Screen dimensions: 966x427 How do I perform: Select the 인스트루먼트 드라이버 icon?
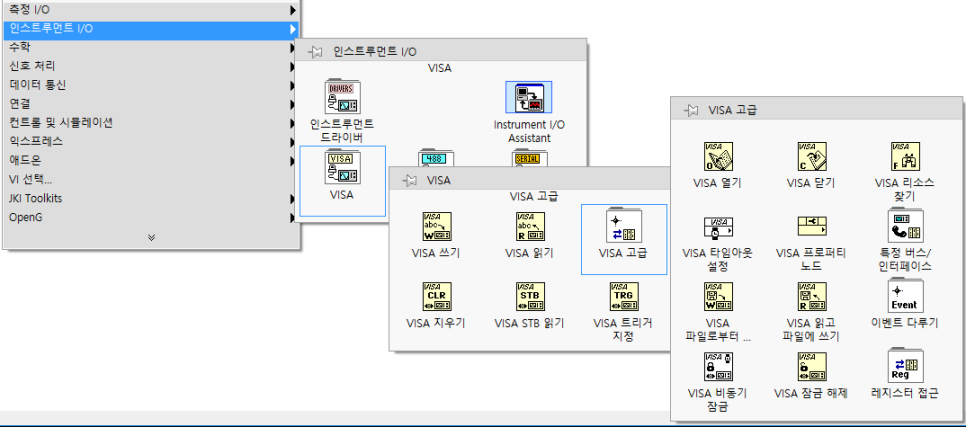click(x=342, y=99)
